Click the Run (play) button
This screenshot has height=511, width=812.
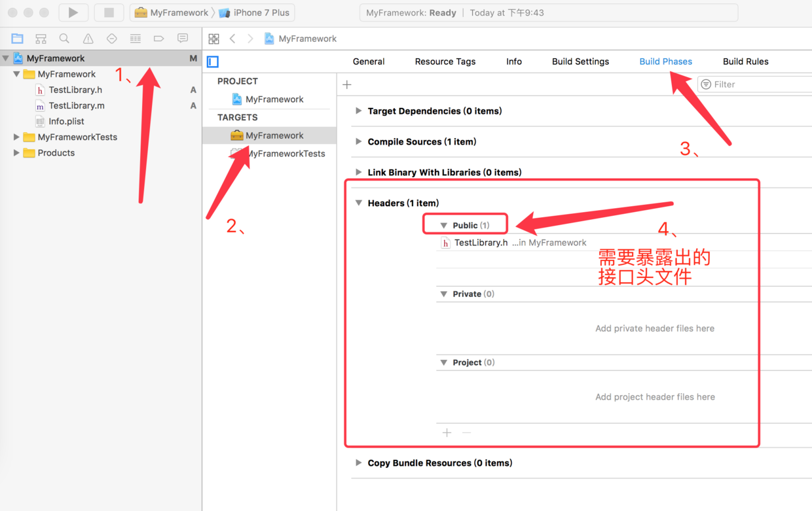73,12
